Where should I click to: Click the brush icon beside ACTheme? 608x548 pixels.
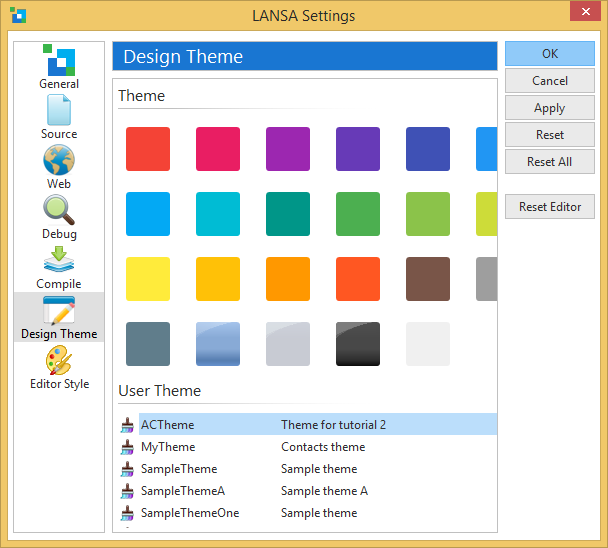click(x=127, y=425)
